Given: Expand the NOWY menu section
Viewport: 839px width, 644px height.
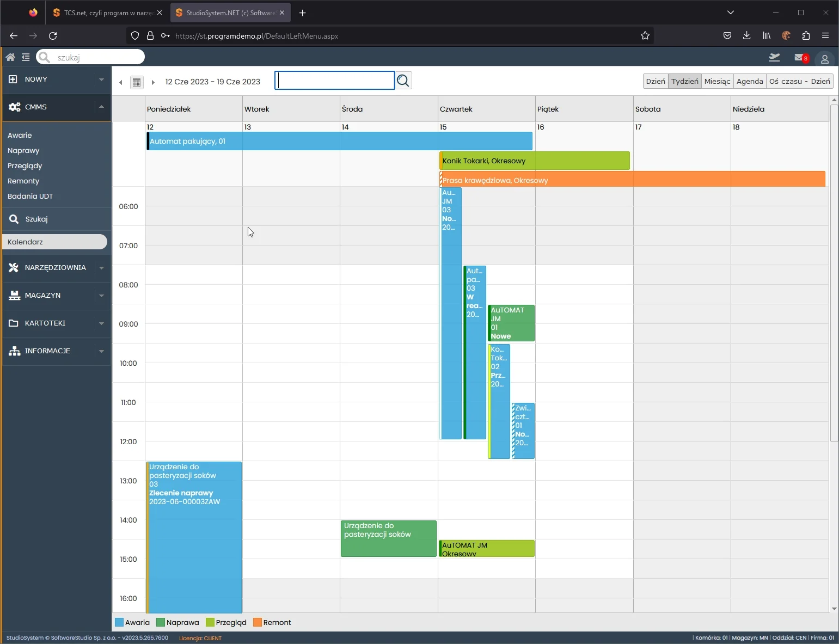Looking at the screenshot, I should click(x=101, y=79).
